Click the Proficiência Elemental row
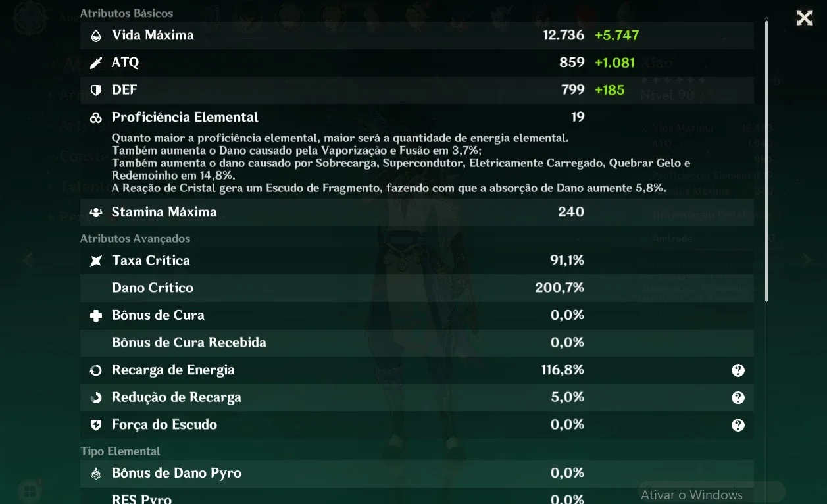Viewport: 827px width, 504px height. pyautogui.click(x=417, y=117)
